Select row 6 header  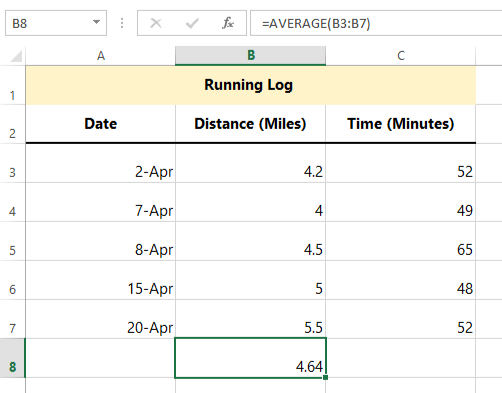12,280
